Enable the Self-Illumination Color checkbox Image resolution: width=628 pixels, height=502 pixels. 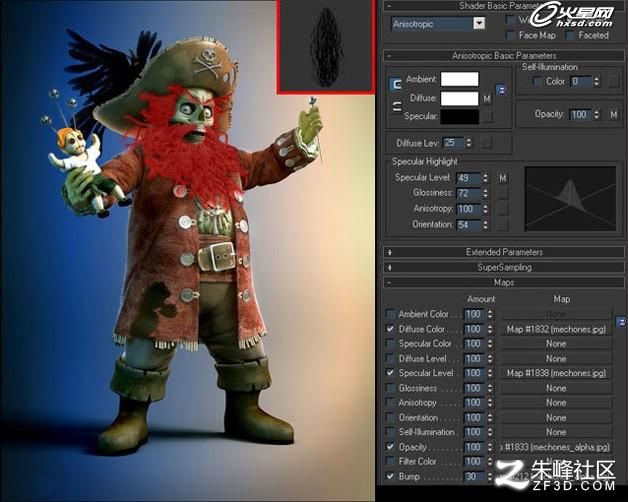coord(537,81)
